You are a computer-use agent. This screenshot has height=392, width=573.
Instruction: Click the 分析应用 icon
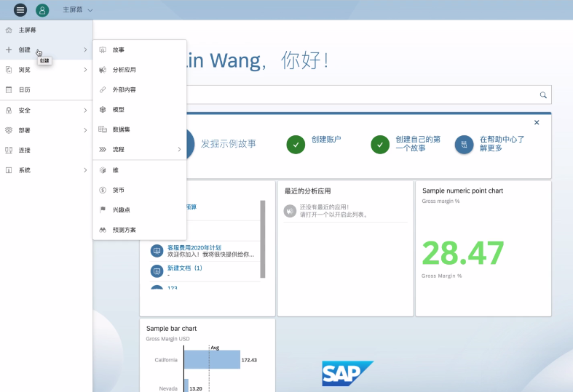(103, 70)
